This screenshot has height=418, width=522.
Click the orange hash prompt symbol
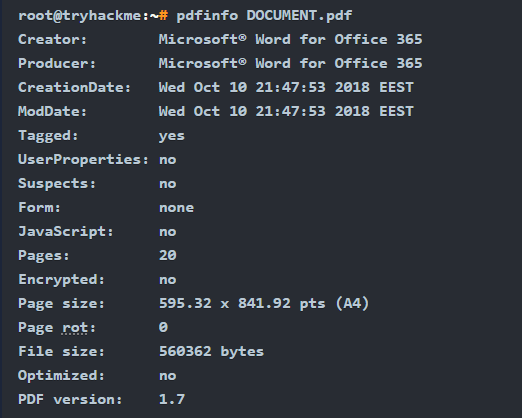(x=163, y=15)
